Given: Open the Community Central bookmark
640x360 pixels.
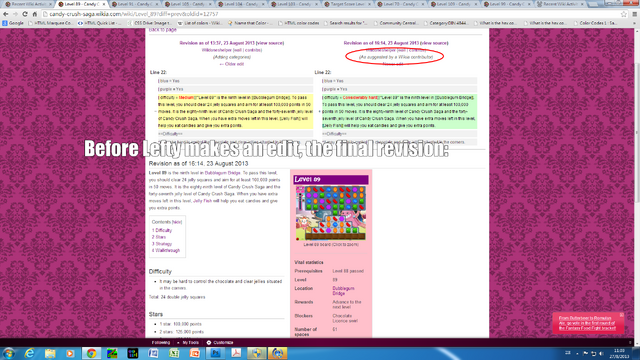Looking at the screenshot, I should (x=396, y=23).
